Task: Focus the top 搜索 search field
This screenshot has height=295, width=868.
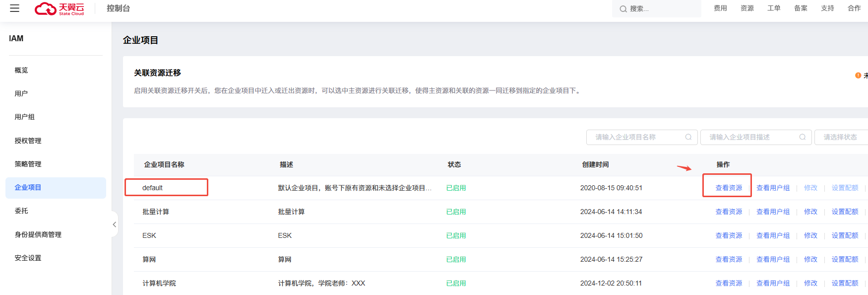Action: [x=657, y=9]
